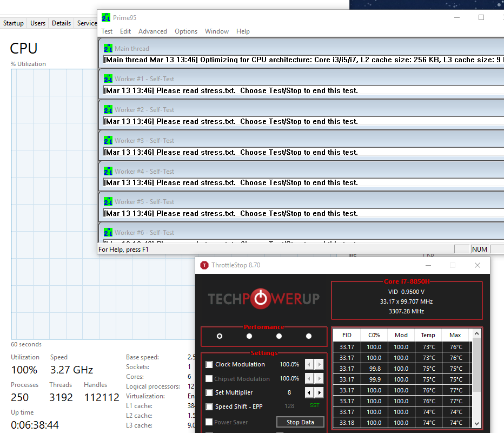Click the Main thread window icon

[x=108, y=48]
